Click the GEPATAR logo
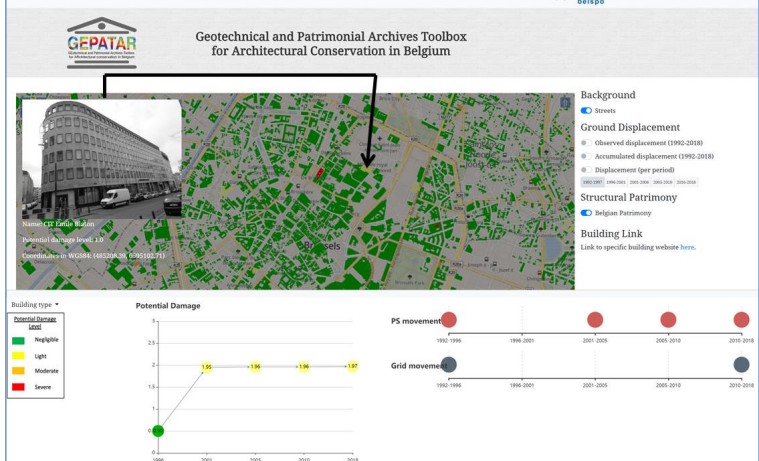The height and width of the screenshot is (461, 759). pyautogui.click(x=101, y=43)
